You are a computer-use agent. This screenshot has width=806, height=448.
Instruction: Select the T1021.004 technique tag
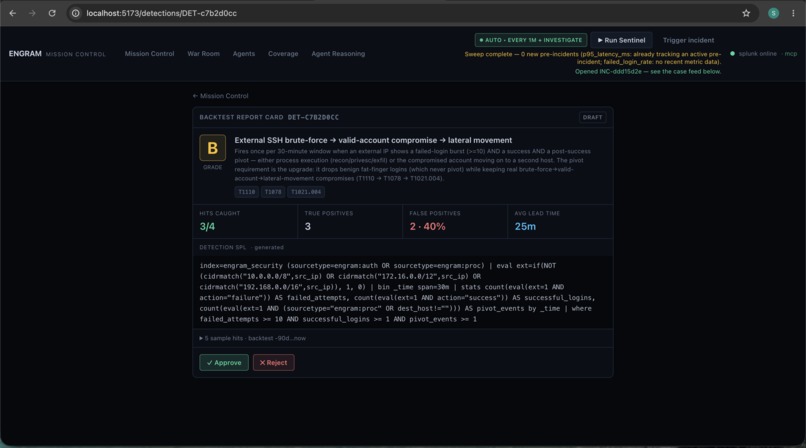tap(306, 192)
